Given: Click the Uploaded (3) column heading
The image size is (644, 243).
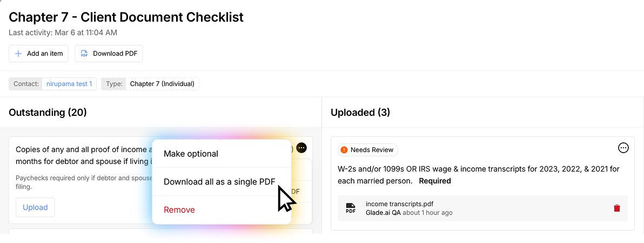Looking at the screenshot, I should click(360, 113).
